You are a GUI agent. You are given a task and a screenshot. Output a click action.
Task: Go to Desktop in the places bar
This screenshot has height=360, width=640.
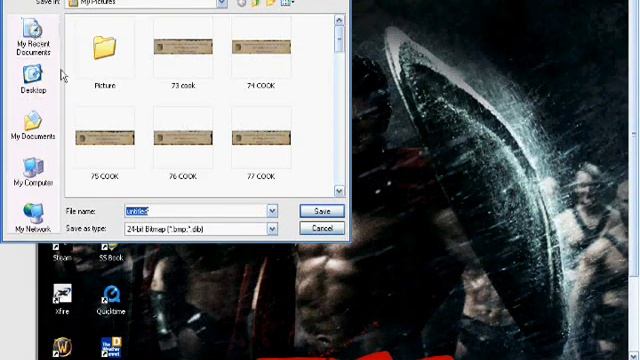coord(33,80)
